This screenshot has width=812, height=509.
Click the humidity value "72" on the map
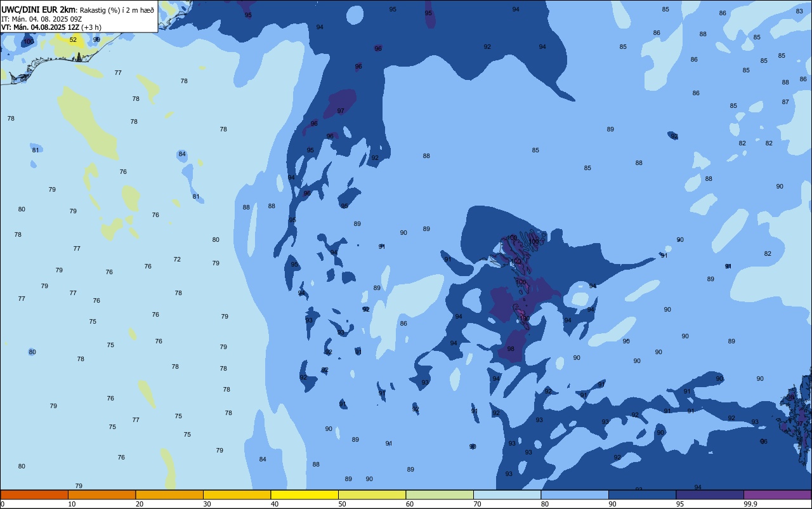[177, 259]
